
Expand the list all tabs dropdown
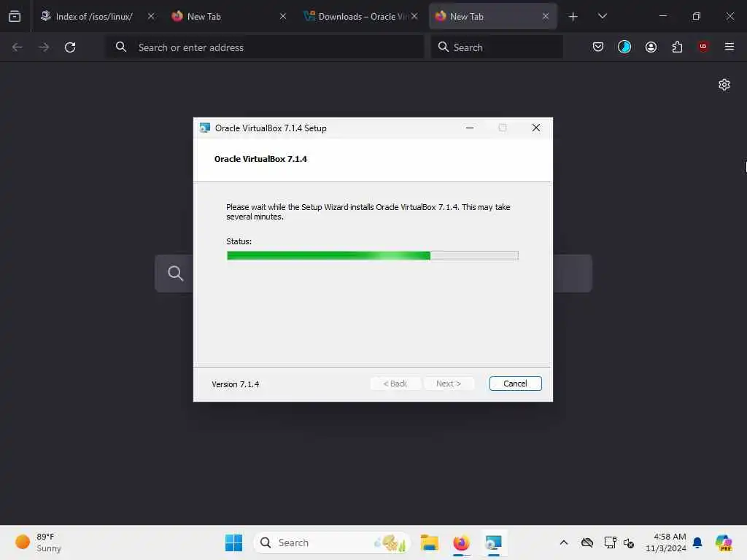(x=602, y=16)
